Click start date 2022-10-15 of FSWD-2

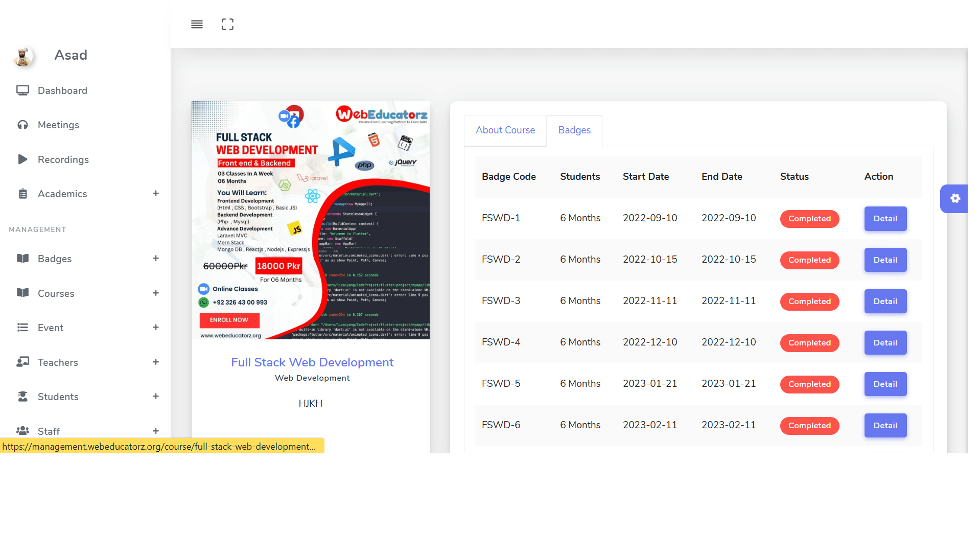click(x=650, y=260)
